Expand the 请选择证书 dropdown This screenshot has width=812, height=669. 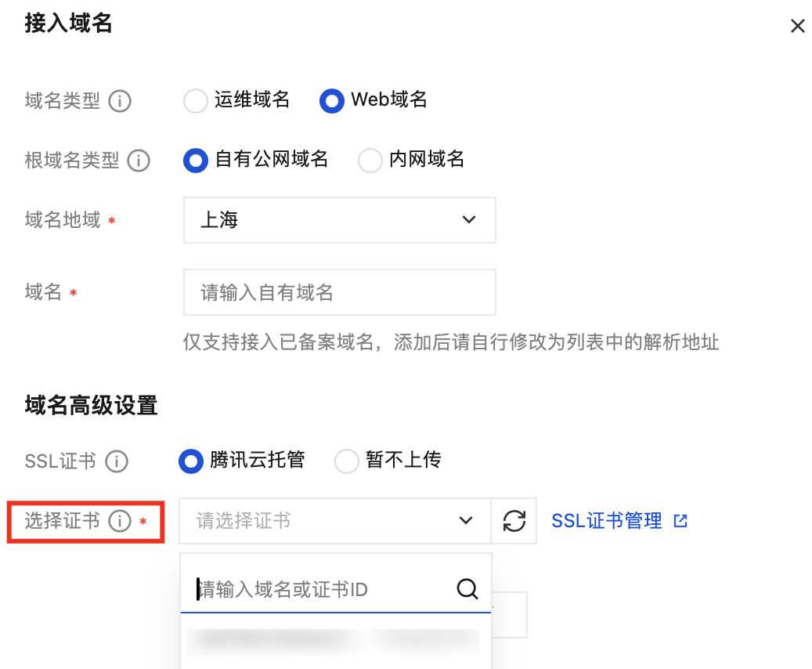click(334, 521)
